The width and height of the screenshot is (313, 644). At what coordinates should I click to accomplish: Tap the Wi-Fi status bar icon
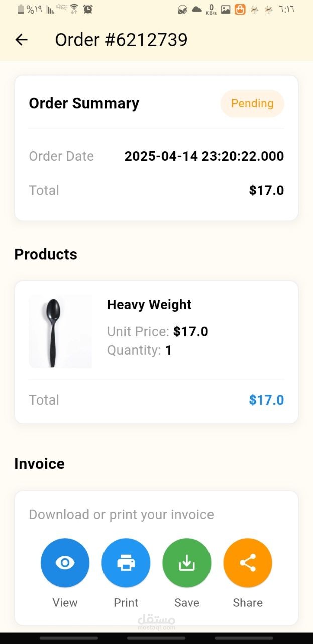(74, 9)
